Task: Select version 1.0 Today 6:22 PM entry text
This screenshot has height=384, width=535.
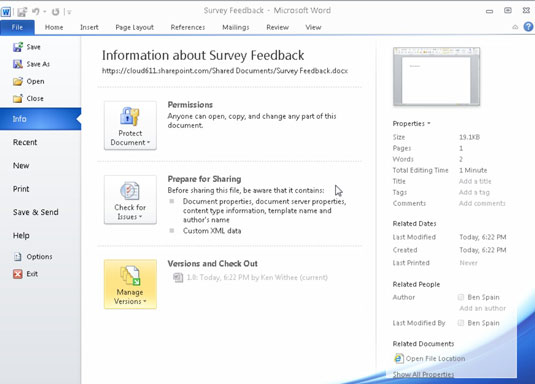Action: 257,278
